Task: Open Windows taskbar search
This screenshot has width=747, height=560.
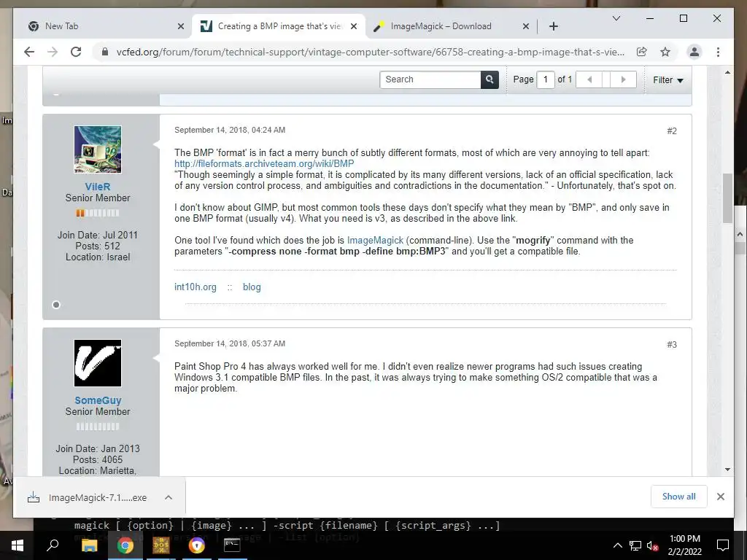Action: point(53,545)
